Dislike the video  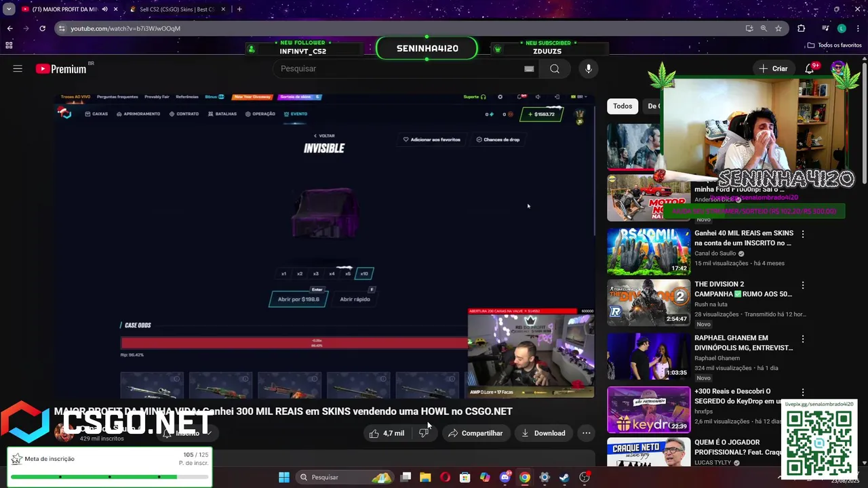(x=425, y=433)
